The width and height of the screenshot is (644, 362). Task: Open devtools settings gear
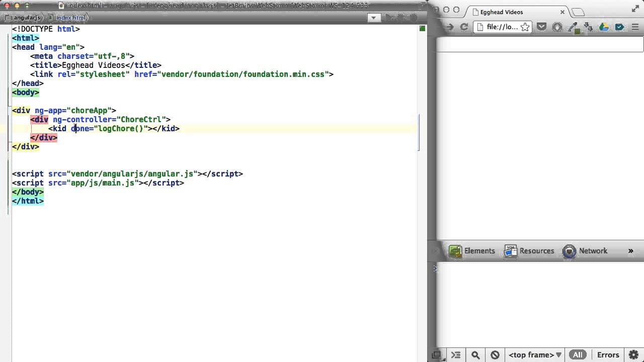[x=634, y=355]
